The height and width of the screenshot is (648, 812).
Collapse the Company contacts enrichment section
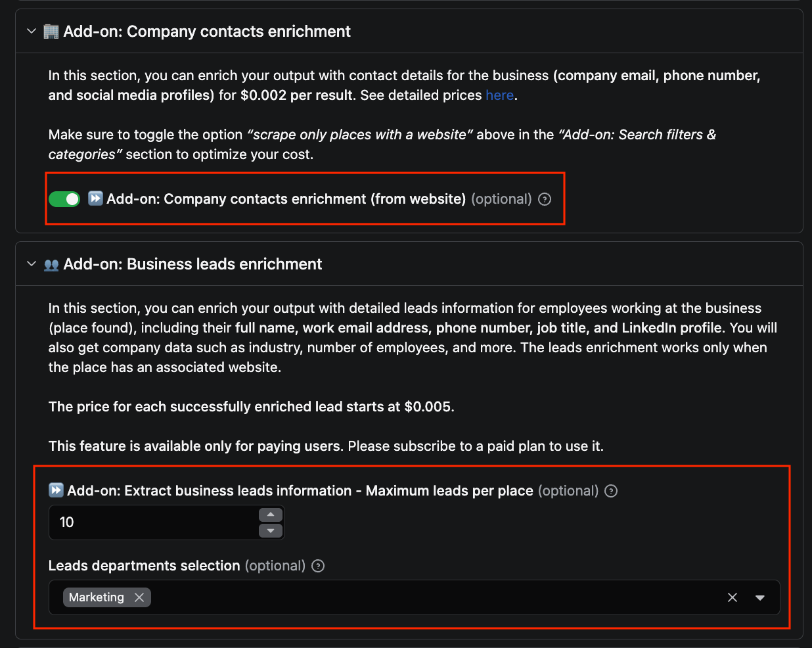[x=32, y=32]
